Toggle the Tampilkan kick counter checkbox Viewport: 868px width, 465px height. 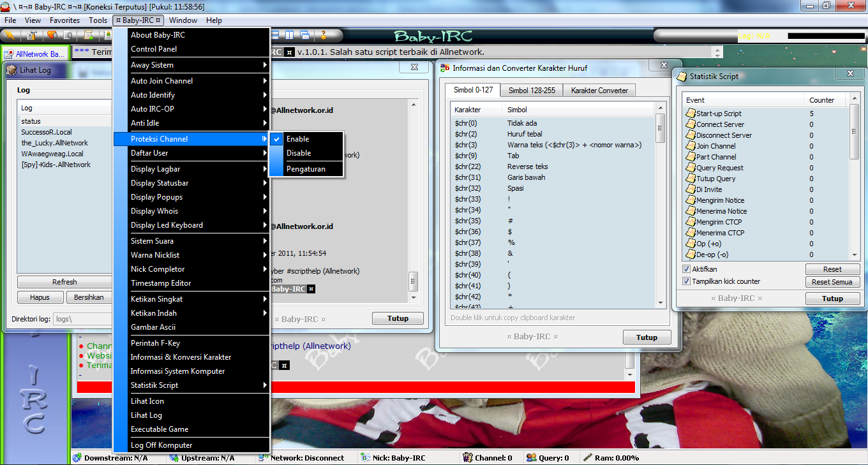click(x=687, y=281)
